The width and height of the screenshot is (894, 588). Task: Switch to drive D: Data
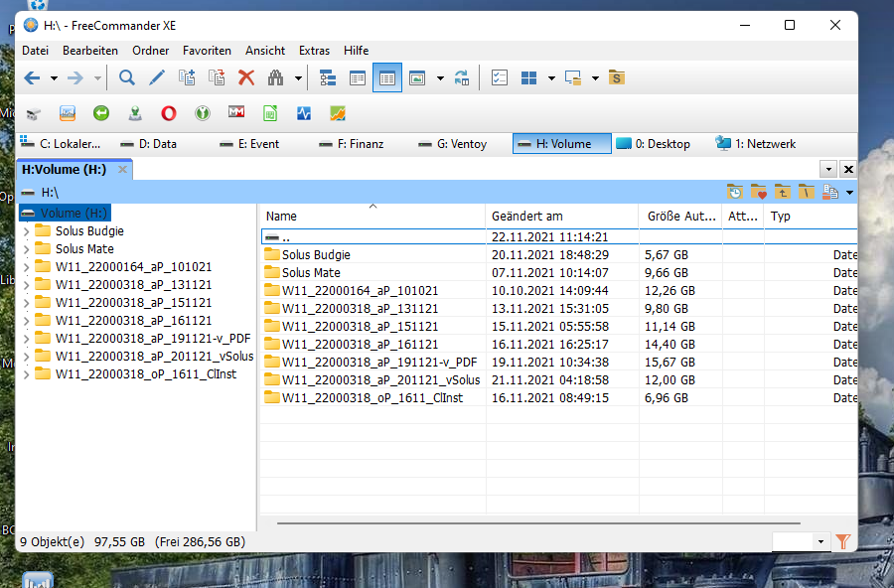coord(149,144)
